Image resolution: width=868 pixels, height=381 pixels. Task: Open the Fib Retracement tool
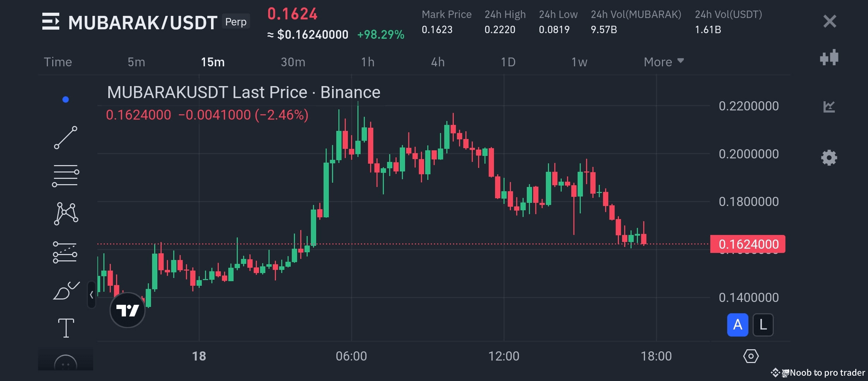pyautogui.click(x=66, y=175)
